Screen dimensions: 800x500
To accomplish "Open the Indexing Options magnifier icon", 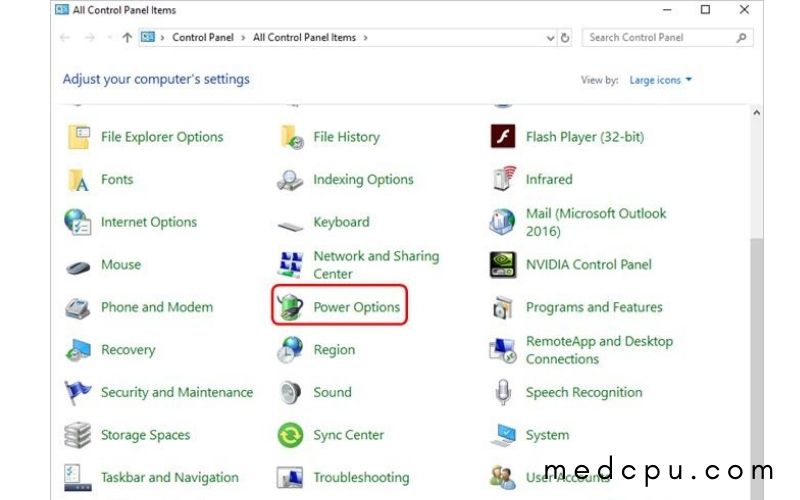I will click(x=290, y=180).
